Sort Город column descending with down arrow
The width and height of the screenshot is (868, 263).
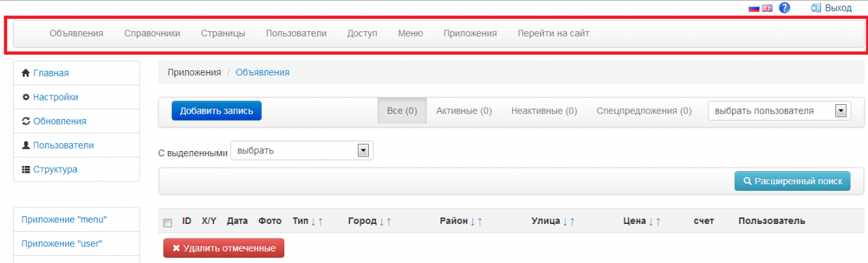click(x=381, y=221)
